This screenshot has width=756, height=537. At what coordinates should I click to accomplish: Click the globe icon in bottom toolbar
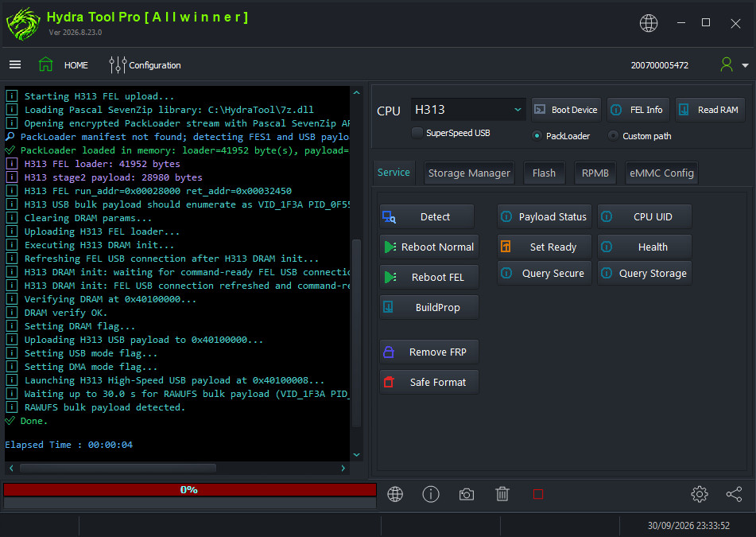tap(395, 494)
